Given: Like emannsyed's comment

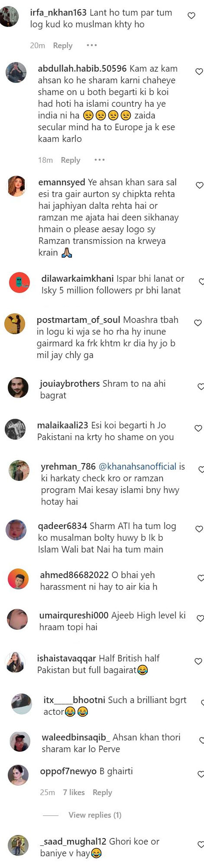Looking at the screenshot, I should [x=200, y=185].
